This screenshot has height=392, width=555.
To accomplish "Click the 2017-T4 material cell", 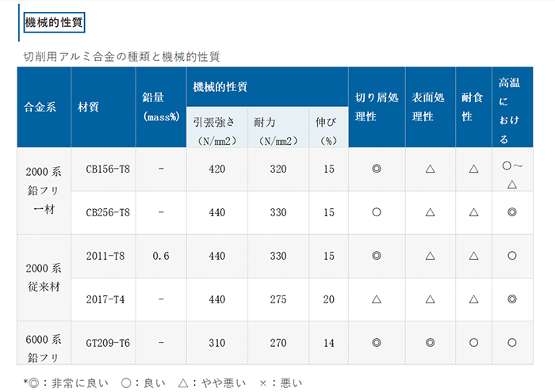I will [107, 299].
